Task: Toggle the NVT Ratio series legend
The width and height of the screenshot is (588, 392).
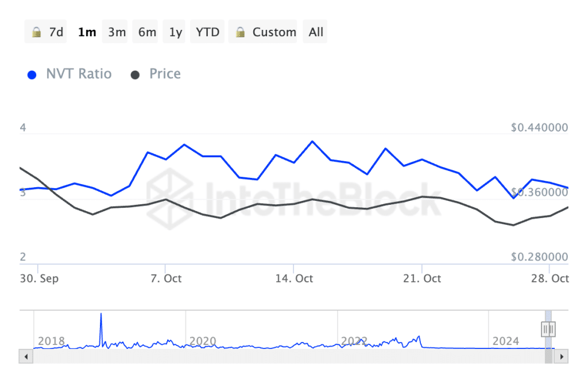Action: [69, 74]
